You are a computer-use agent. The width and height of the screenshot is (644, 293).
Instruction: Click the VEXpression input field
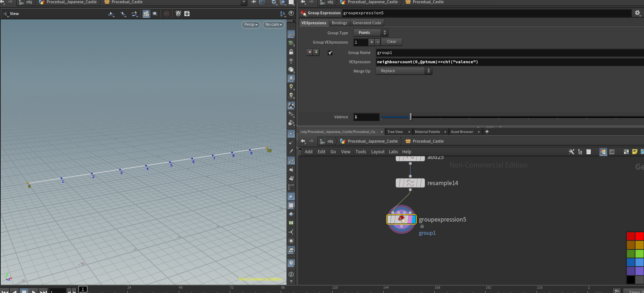pos(510,62)
